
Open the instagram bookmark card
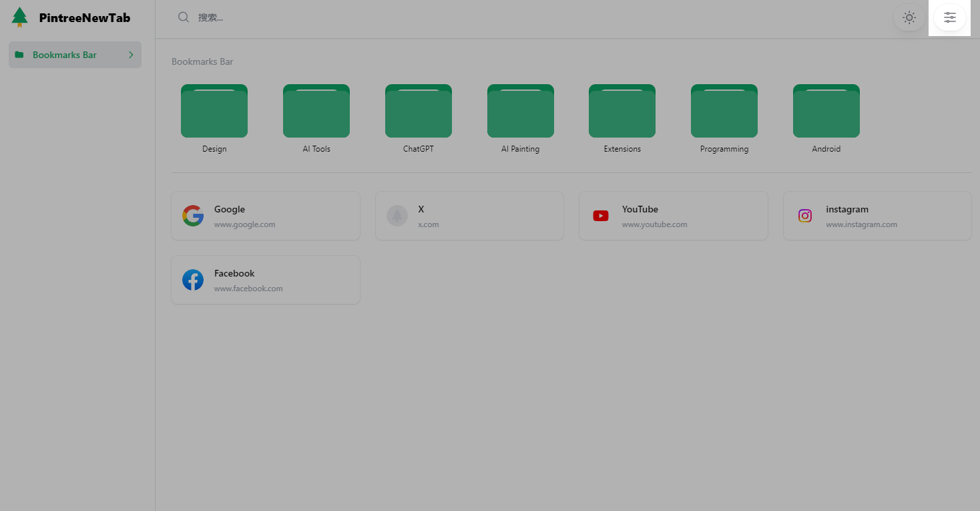[x=877, y=216]
